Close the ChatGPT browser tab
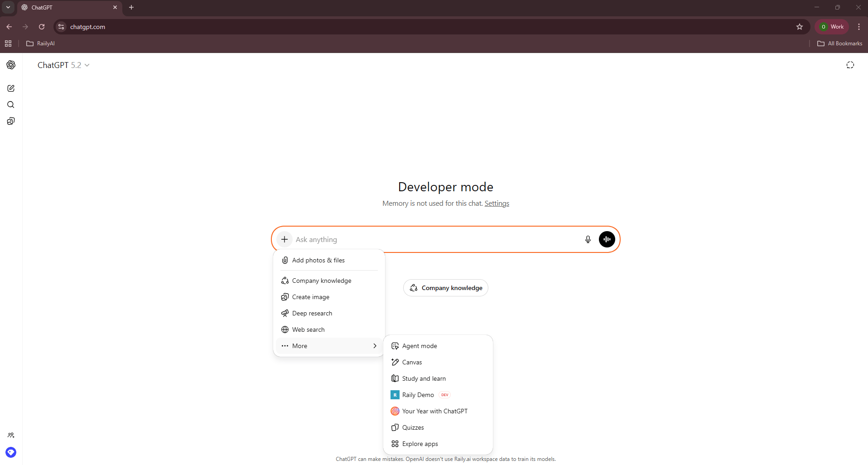This screenshot has width=868, height=465. coord(115,7)
